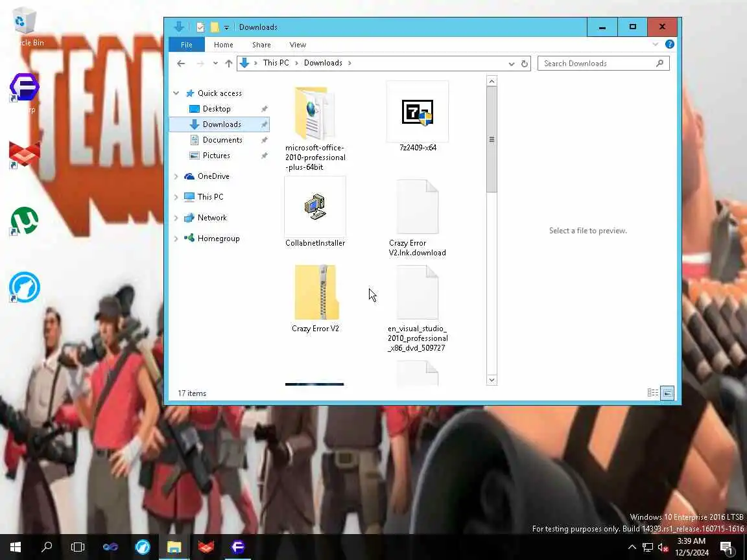This screenshot has width=747, height=560.
Task: Expand the OneDrive tree node
Action: (x=176, y=176)
